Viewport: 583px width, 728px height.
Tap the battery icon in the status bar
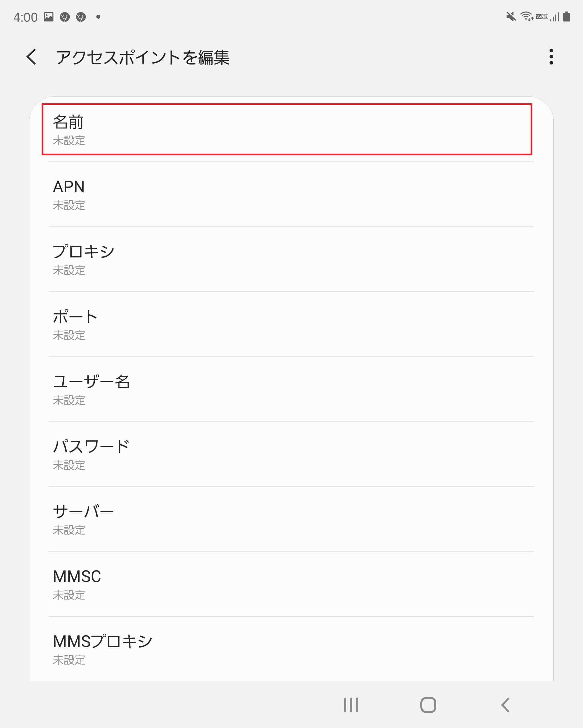click(x=567, y=16)
